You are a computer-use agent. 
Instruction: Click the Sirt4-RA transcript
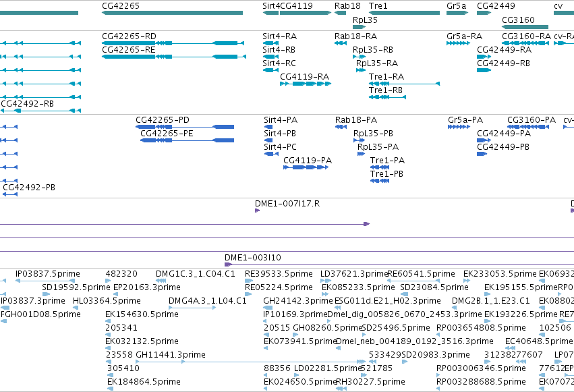[x=271, y=43]
